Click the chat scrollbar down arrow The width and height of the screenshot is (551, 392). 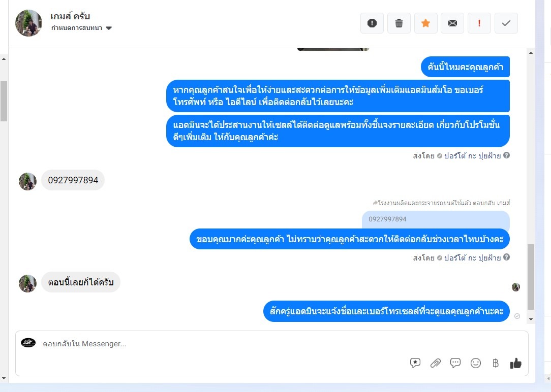tap(531, 319)
